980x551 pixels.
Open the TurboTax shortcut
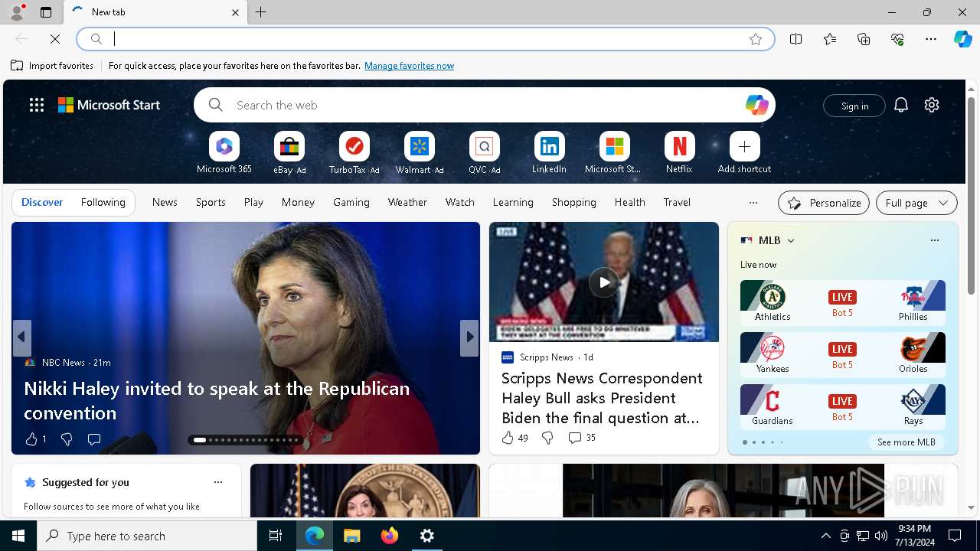(x=354, y=153)
